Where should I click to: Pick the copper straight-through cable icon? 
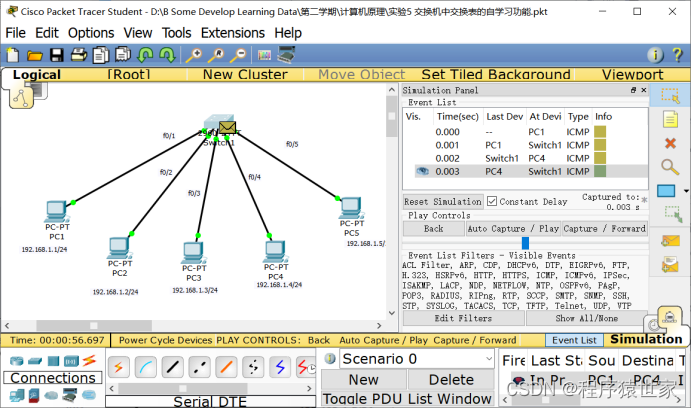pyautogui.click(x=173, y=367)
